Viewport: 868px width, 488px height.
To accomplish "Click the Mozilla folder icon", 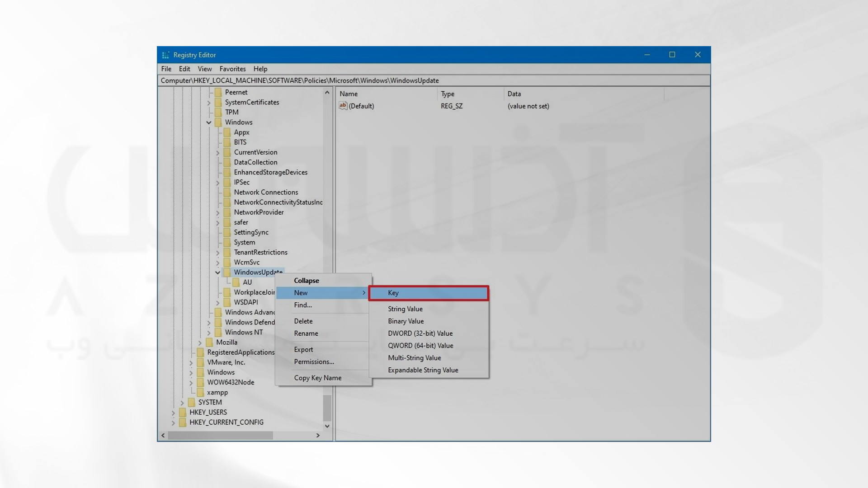I will [209, 343].
